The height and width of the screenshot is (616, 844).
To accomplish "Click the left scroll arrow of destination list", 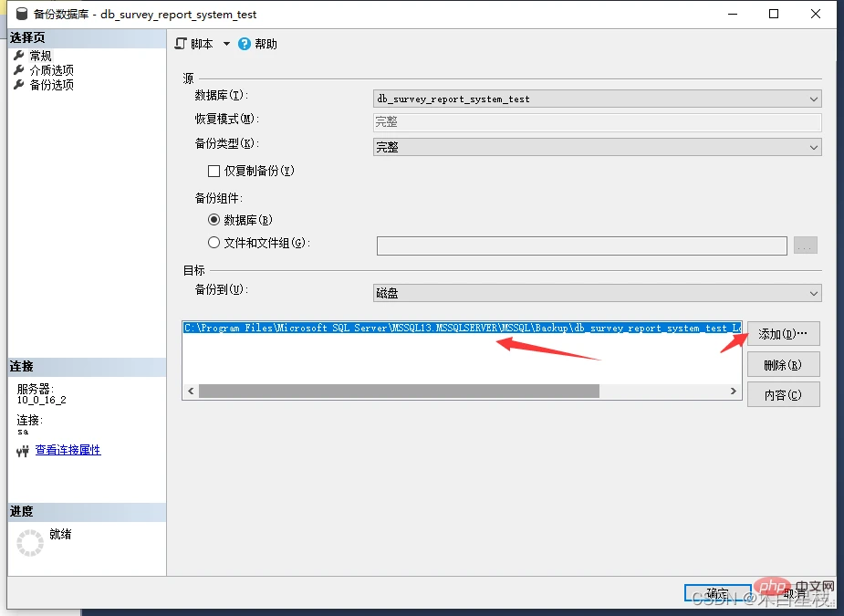I will click(x=191, y=391).
